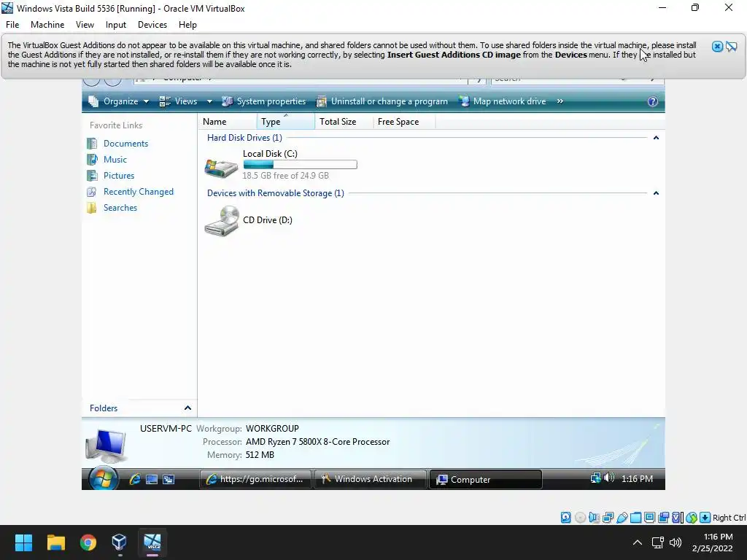
Task: Open the Views dropdown arrow
Action: [x=209, y=101]
